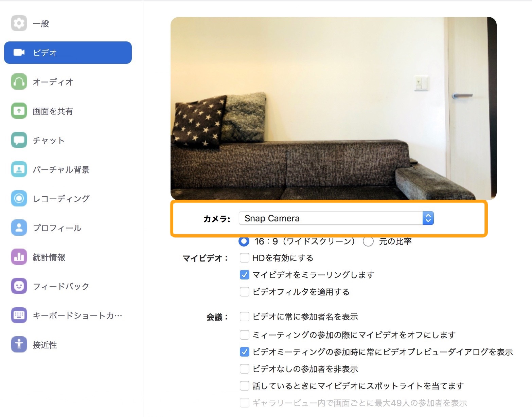The image size is (532, 417).
Task: Click the Chat bubble icon
Action: pyautogui.click(x=19, y=140)
